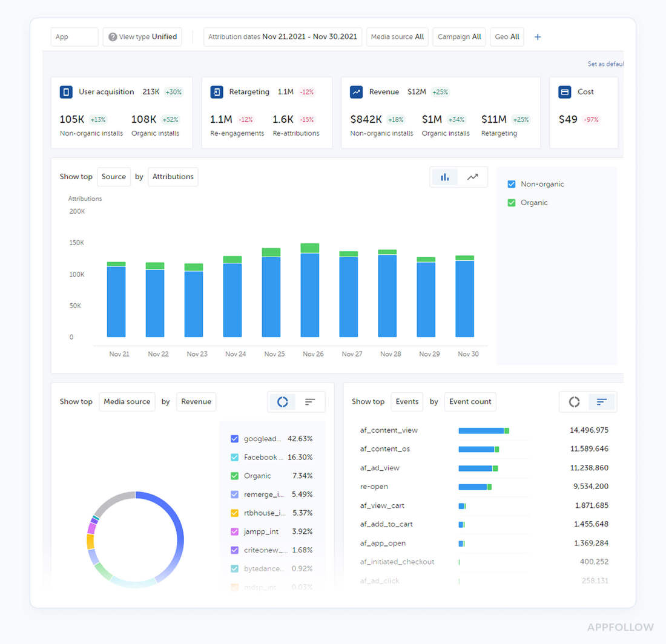Click the User acquisition widget icon
Screen dimensions: 666x644
pos(65,91)
